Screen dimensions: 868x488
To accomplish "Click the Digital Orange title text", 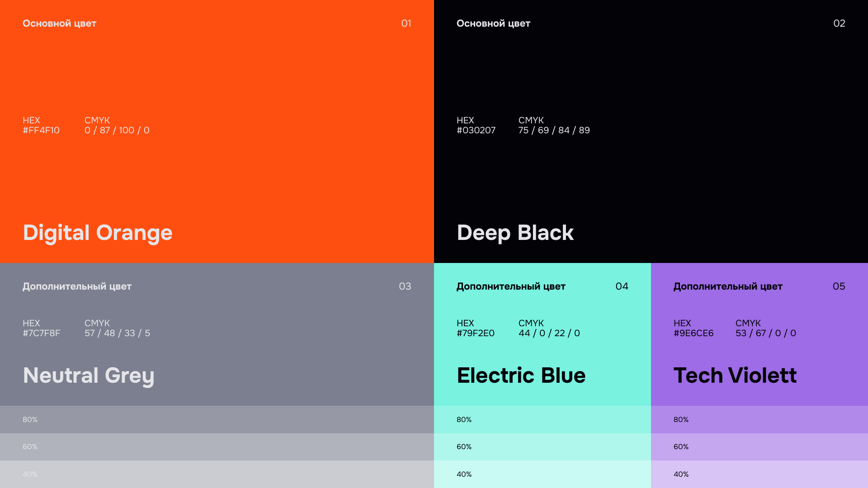I will [x=98, y=233].
